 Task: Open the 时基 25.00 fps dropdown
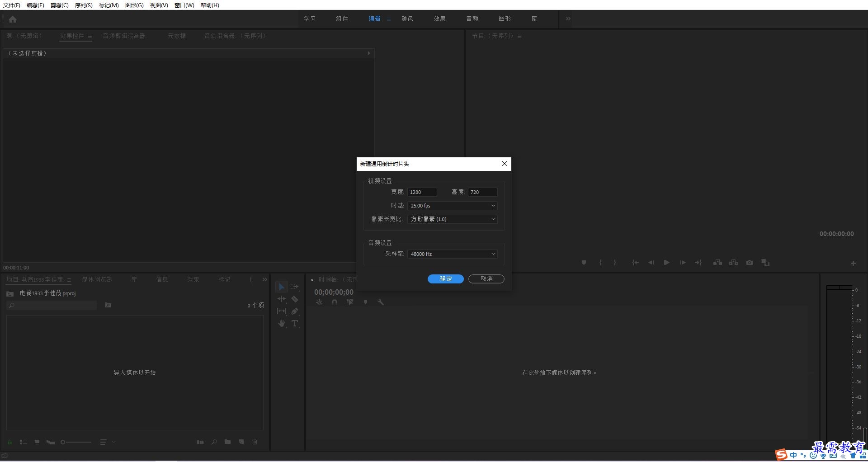pyautogui.click(x=453, y=206)
